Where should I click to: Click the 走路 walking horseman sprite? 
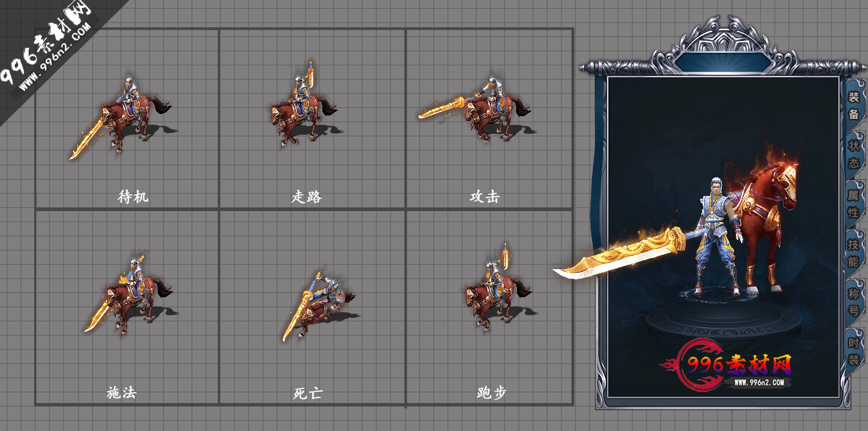coord(303,104)
